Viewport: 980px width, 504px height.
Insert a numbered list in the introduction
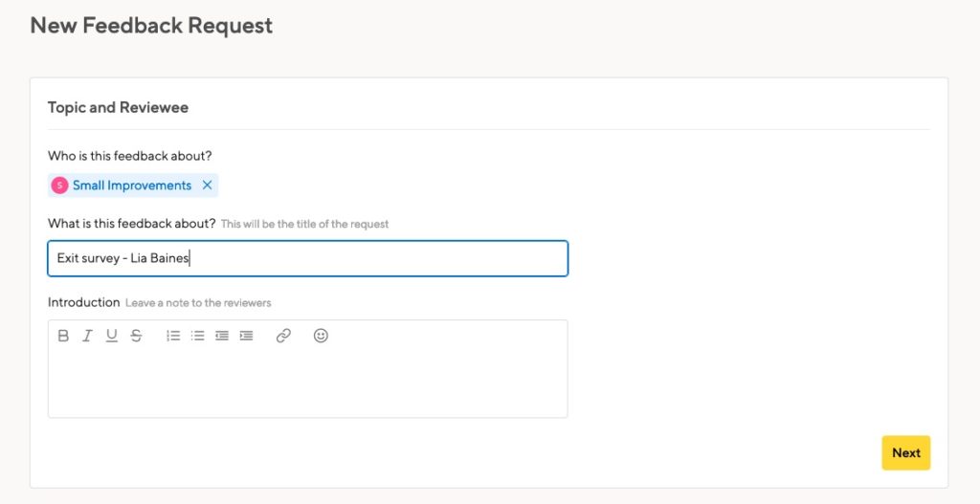[x=173, y=336]
